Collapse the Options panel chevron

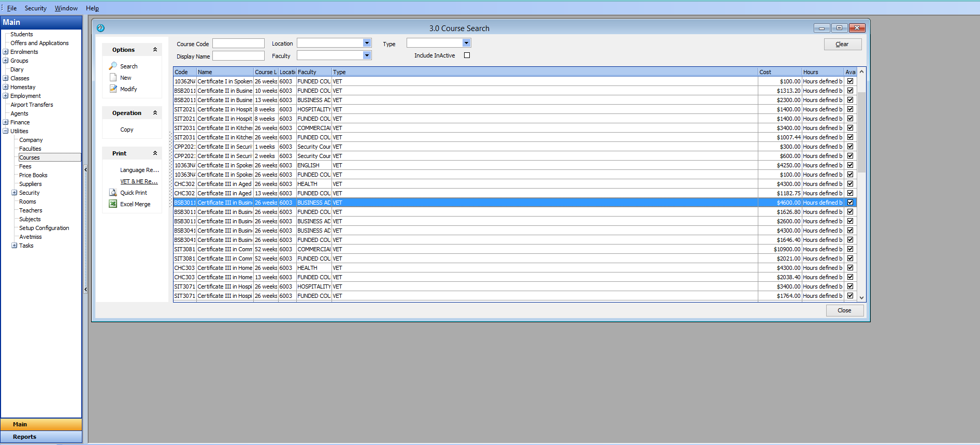[155, 50]
